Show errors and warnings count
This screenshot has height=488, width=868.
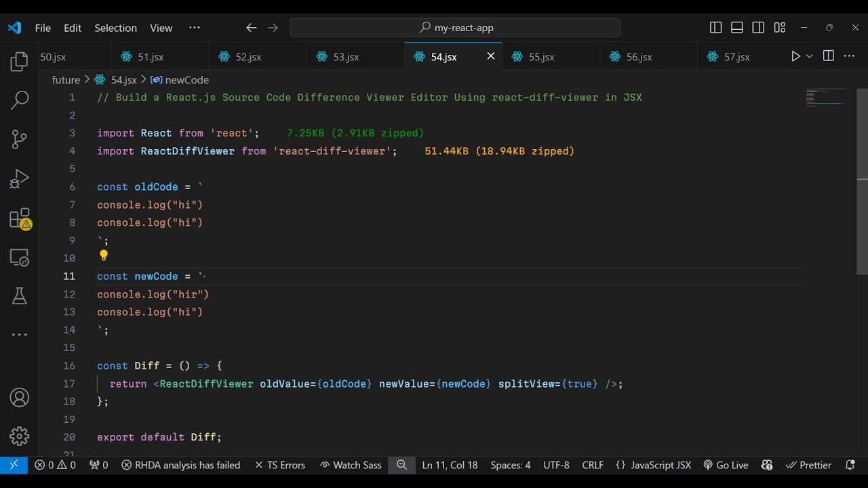[56, 465]
